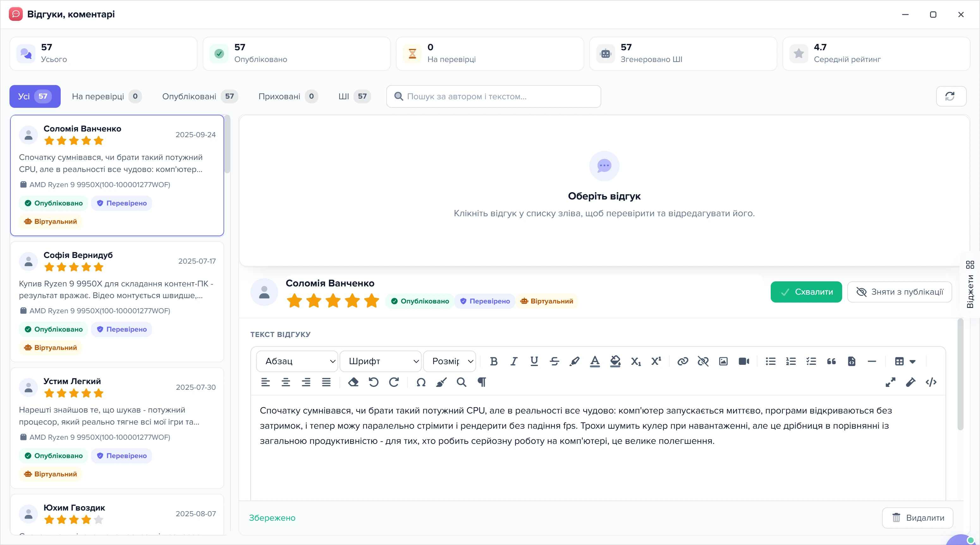Apply strikethrough formatting
The height and width of the screenshot is (545, 980).
[554, 361]
